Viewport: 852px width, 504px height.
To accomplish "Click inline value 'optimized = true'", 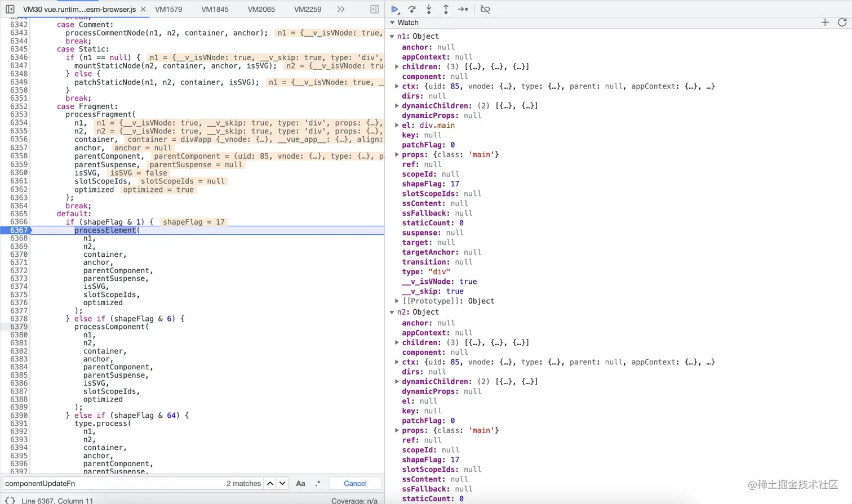I will coord(158,190).
